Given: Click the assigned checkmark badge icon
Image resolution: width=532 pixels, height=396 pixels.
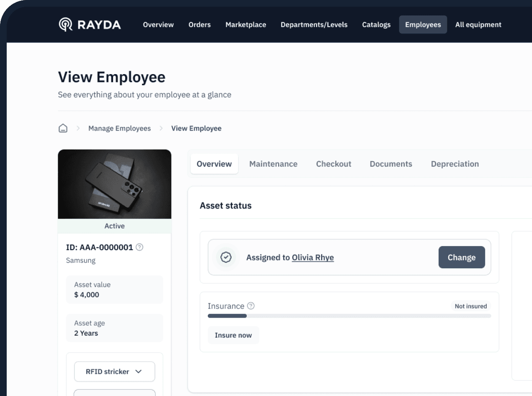Looking at the screenshot, I should coord(226,257).
